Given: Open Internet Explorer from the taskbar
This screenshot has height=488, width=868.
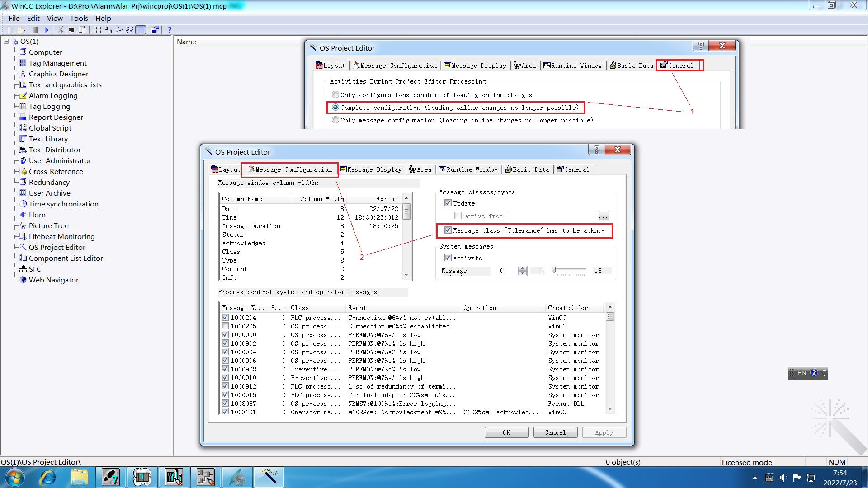Looking at the screenshot, I should click(47, 477).
